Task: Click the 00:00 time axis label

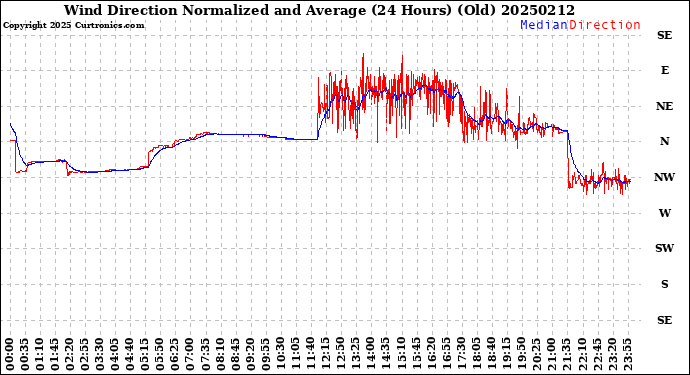Action: tap(10, 355)
